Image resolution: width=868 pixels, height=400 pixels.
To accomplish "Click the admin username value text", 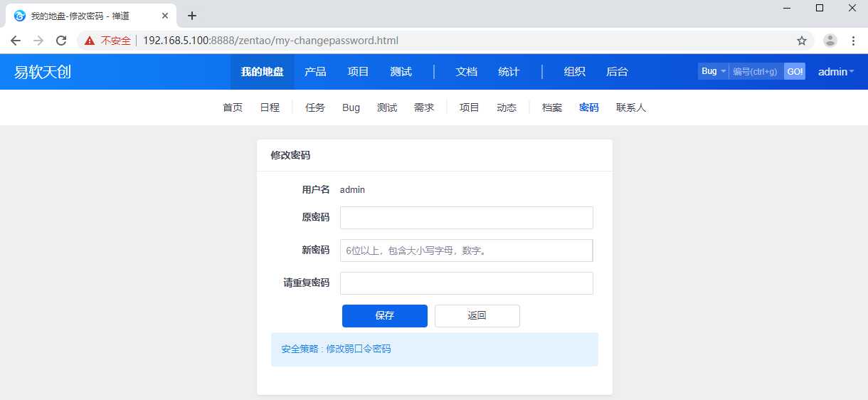I will pos(352,189).
